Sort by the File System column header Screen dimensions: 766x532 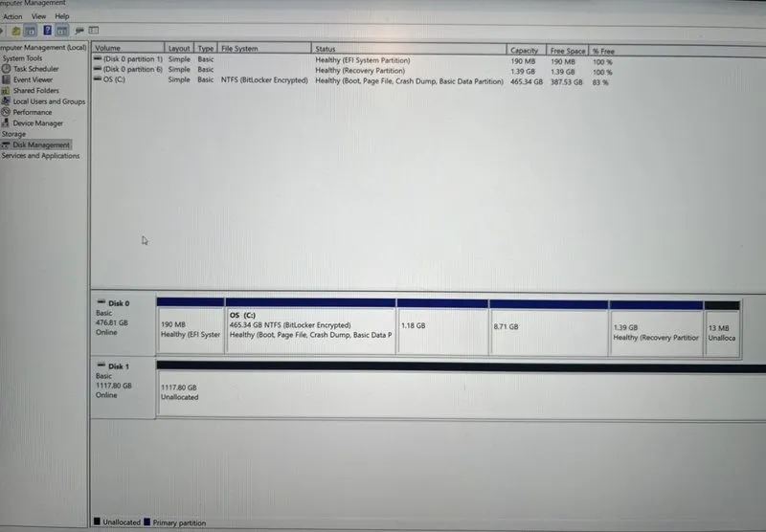[x=264, y=48]
